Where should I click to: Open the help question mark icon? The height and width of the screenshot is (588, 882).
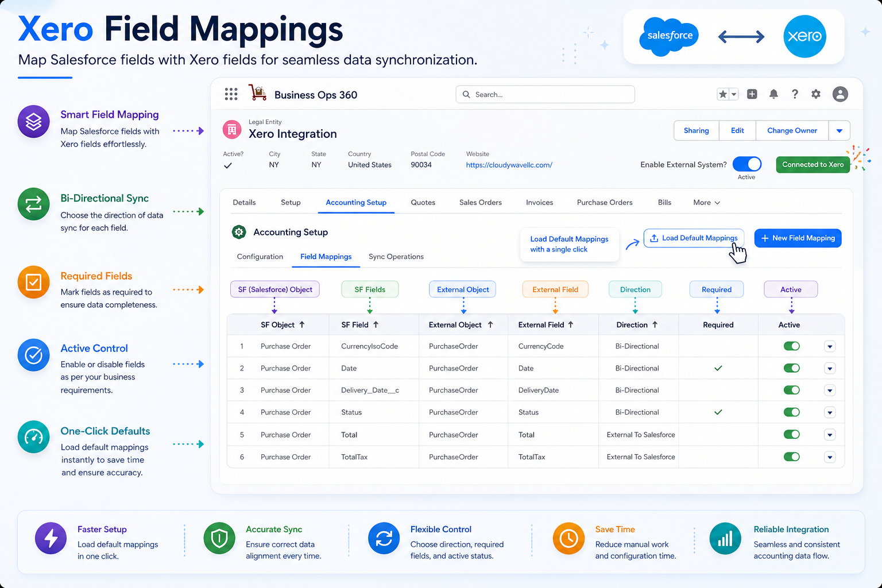[x=795, y=94]
